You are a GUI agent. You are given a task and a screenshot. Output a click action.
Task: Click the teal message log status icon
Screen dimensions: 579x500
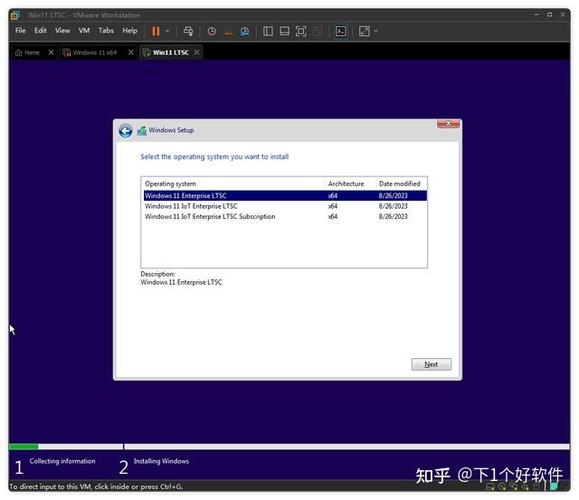click(x=554, y=487)
